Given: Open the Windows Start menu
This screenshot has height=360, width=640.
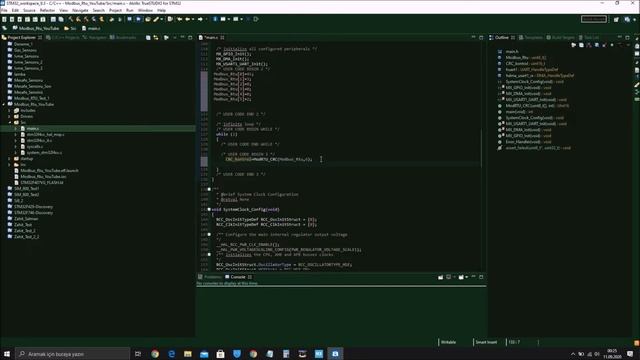Looking at the screenshot, I should point(7,353).
